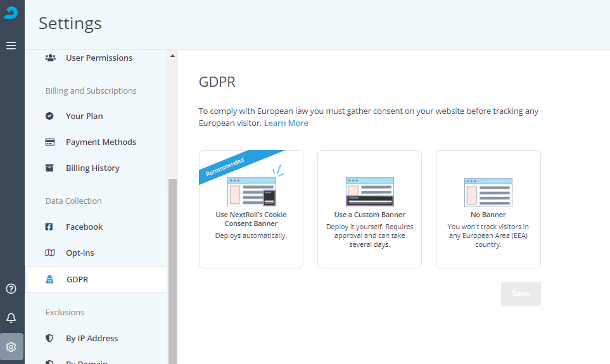Image resolution: width=610 pixels, height=364 pixels.
Task: Click the No Banner illustration
Action: tap(488, 192)
